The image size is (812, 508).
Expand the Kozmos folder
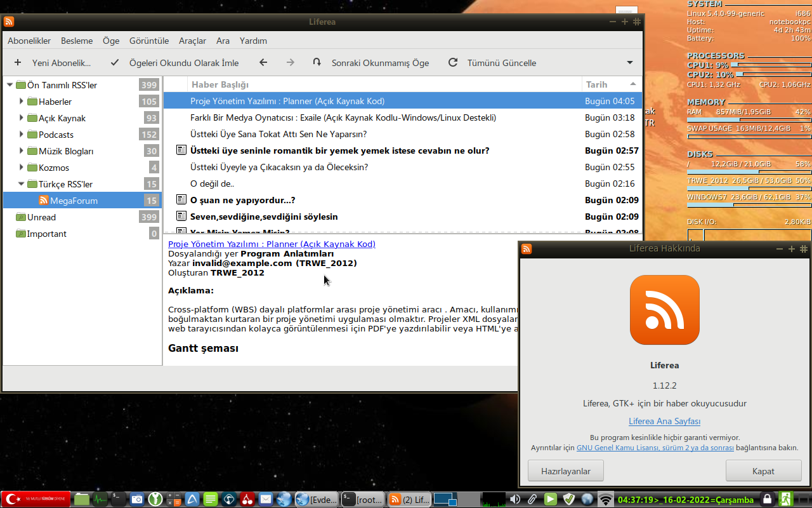[21, 168]
